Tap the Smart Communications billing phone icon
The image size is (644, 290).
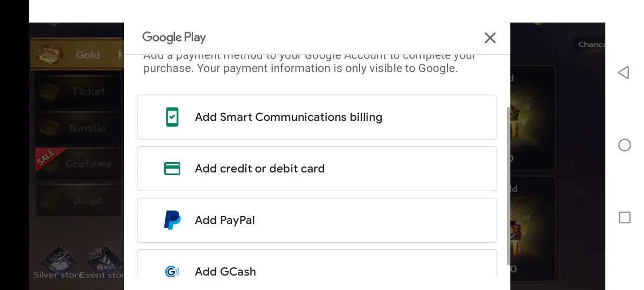click(x=172, y=117)
